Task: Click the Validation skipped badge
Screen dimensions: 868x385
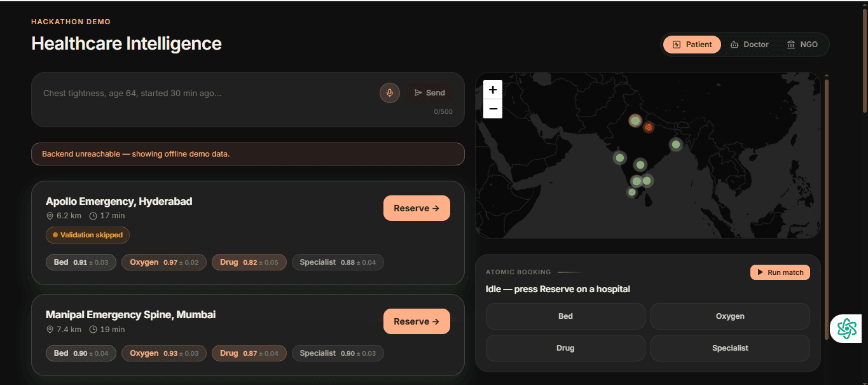Action: pos(88,235)
